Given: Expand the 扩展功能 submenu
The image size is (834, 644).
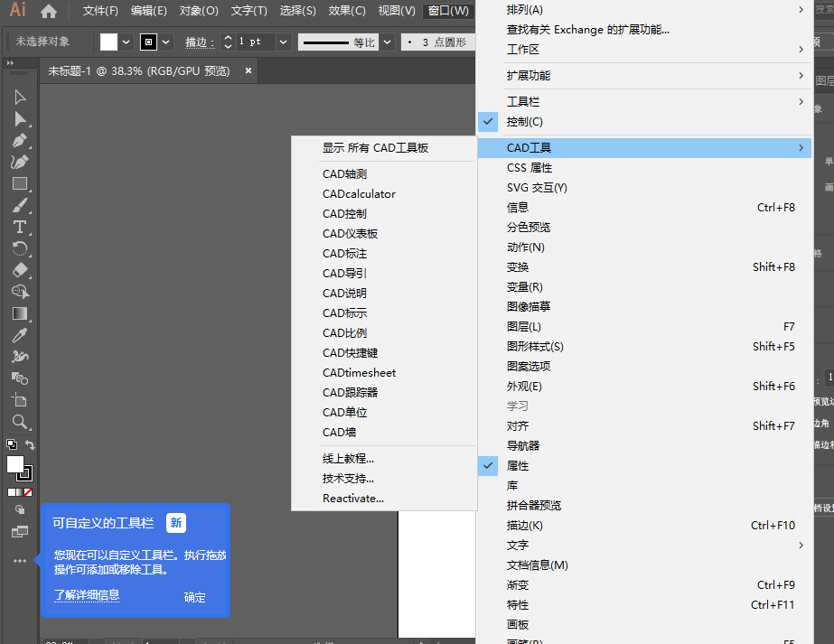Looking at the screenshot, I should [644, 76].
